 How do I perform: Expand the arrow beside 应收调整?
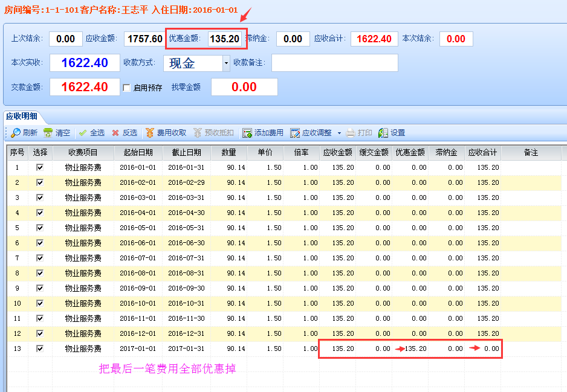click(339, 133)
